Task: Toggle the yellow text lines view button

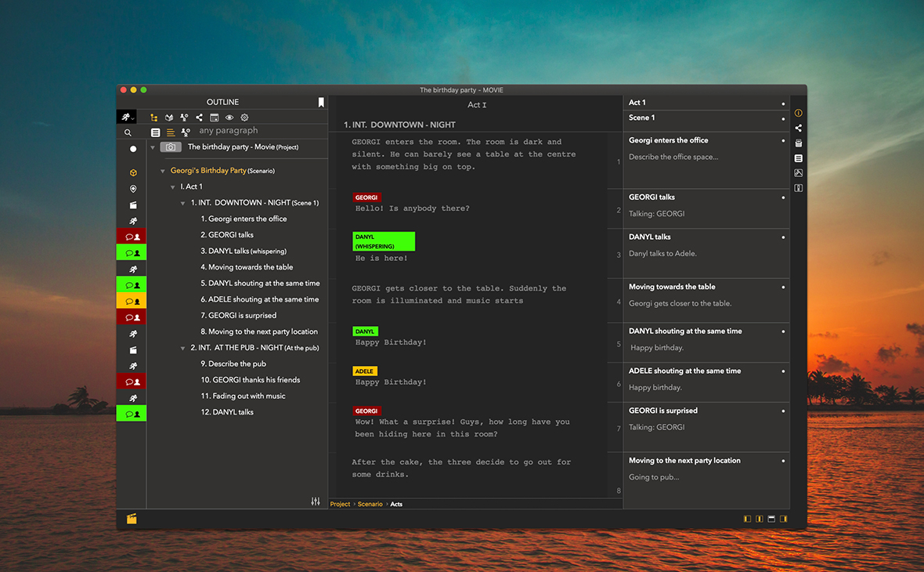Action: pos(171,132)
